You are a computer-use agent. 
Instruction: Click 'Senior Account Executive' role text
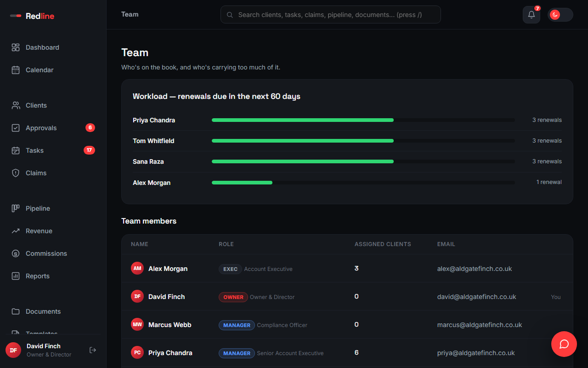pyautogui.click(x=290, y=353)
